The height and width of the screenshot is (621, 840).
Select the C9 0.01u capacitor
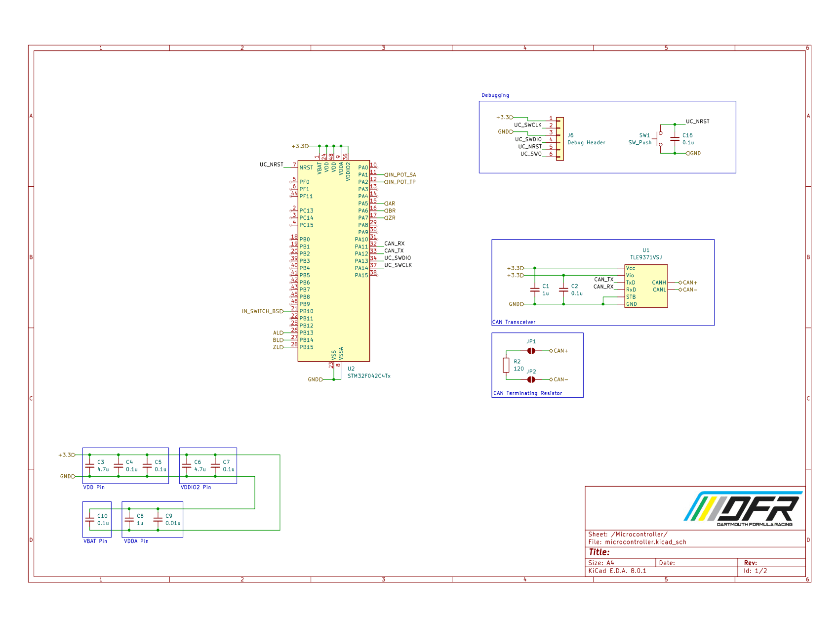pyautogui.click(x=158, y=519)
